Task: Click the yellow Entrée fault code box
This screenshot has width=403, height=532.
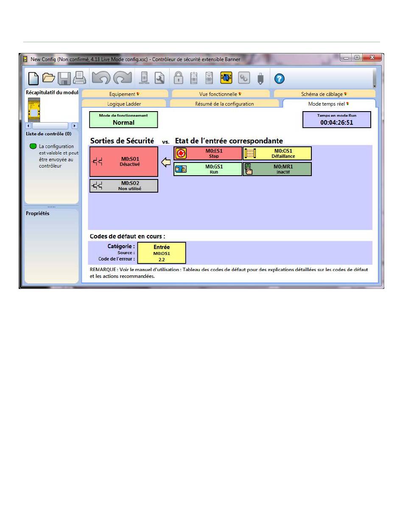Action: tap(162, 253)
